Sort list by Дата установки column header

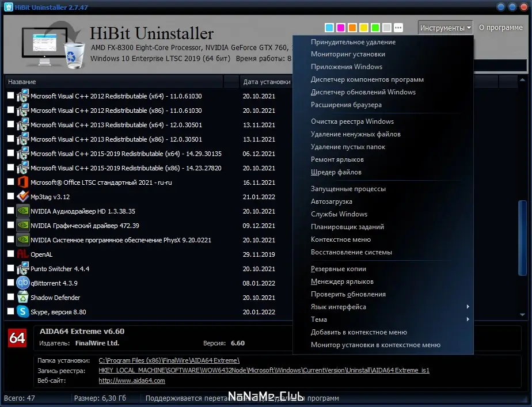coord(267,82)
